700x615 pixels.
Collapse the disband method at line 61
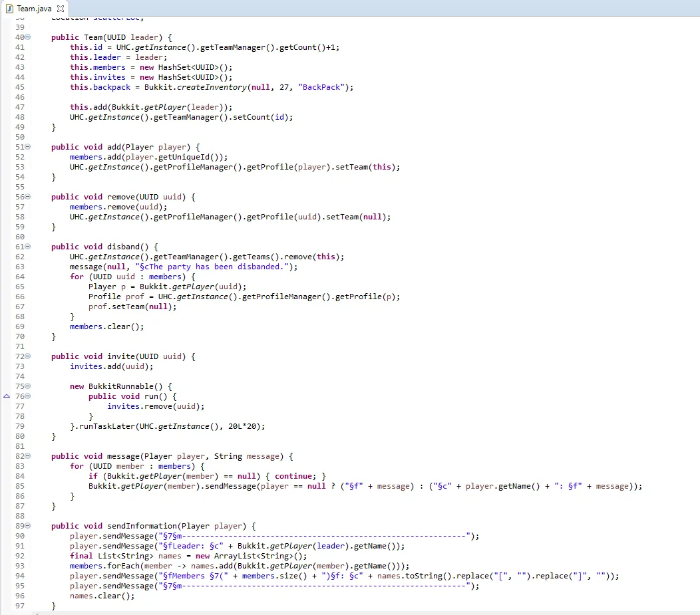(x=28, y=247)
